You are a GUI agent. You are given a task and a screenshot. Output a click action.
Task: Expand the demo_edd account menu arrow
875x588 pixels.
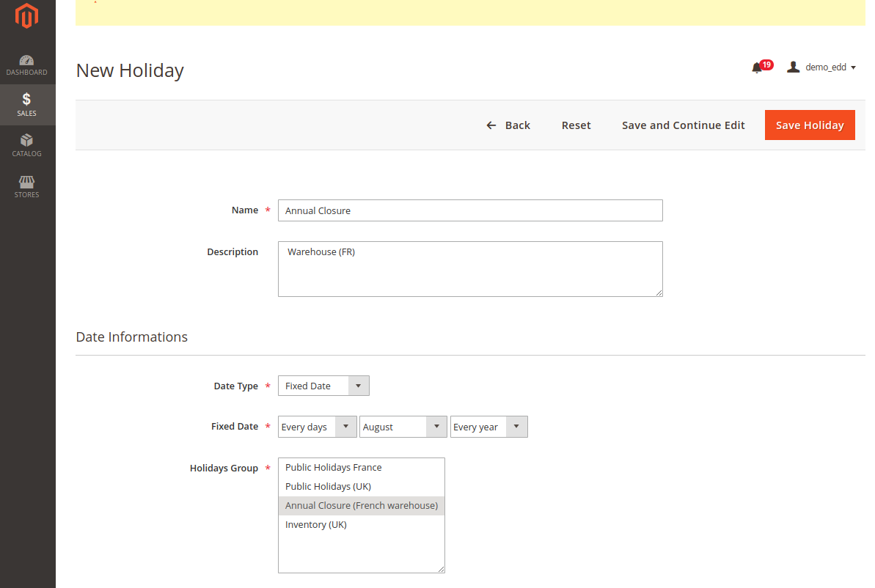(853, 67)
